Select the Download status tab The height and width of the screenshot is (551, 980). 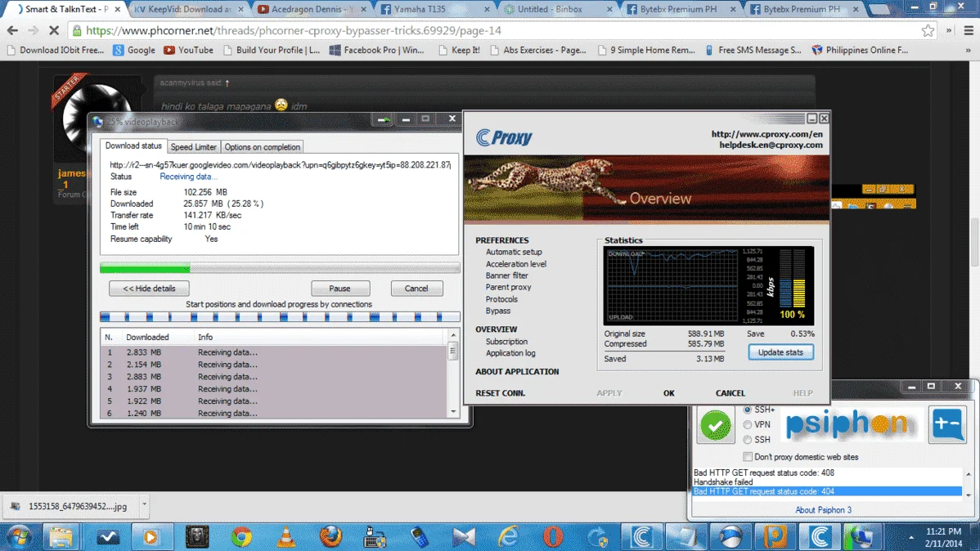pyautogui.click(x=133, y=146)
